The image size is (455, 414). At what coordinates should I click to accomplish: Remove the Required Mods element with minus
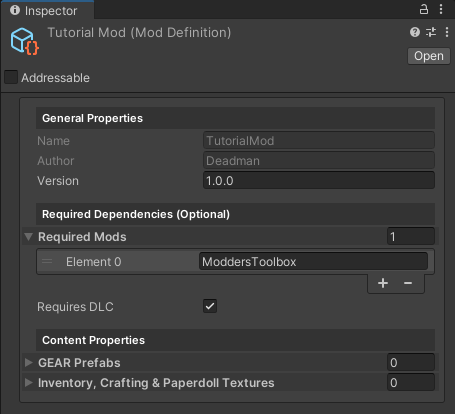408,283
